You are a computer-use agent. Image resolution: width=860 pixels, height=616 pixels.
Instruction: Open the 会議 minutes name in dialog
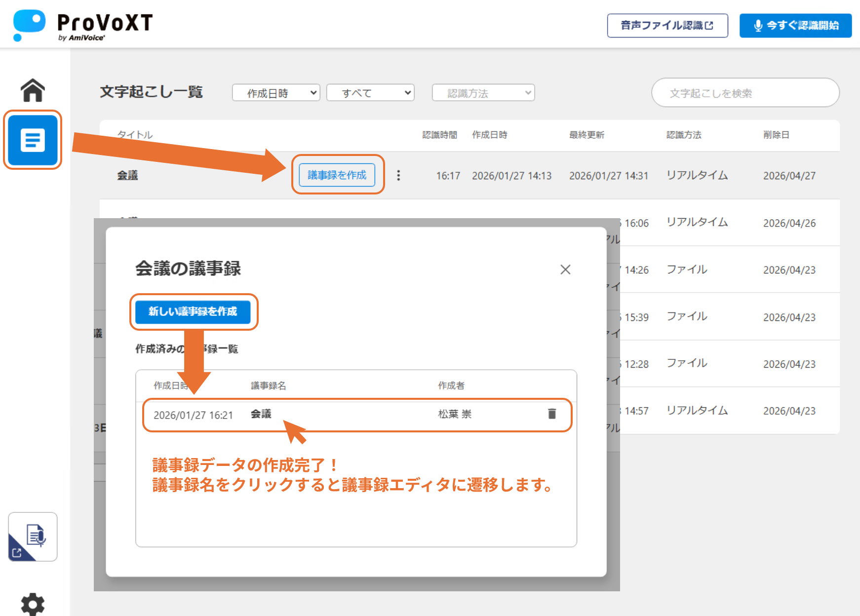tap(261, 414)
